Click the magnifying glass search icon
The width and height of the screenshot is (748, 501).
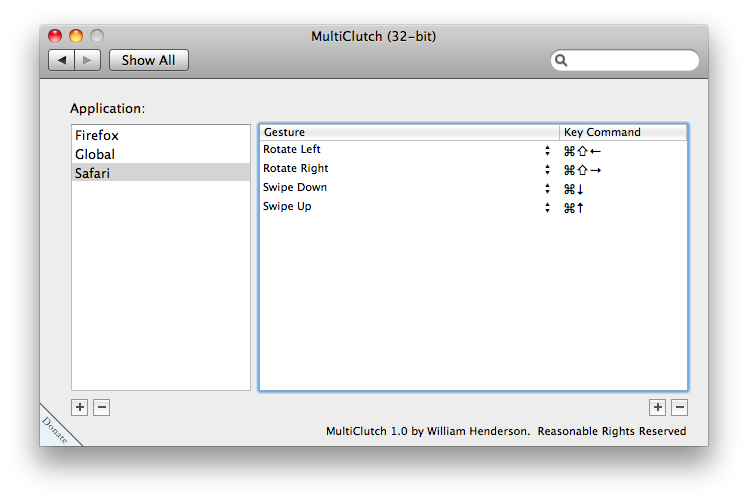(x=561, y=60)
